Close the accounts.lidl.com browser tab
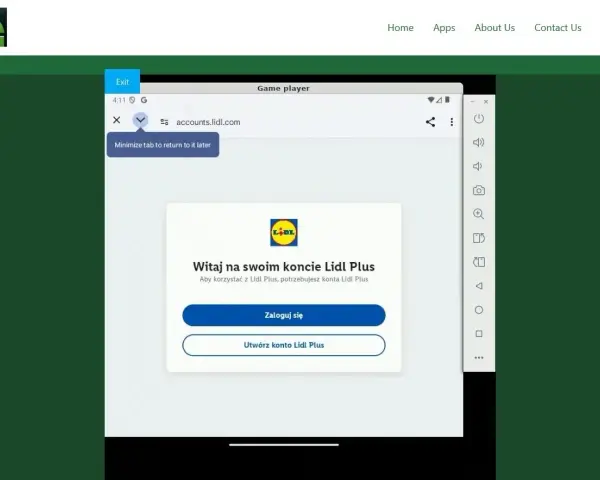The height and width of the screenshot is (480, 600). click(x=117, y=120)
